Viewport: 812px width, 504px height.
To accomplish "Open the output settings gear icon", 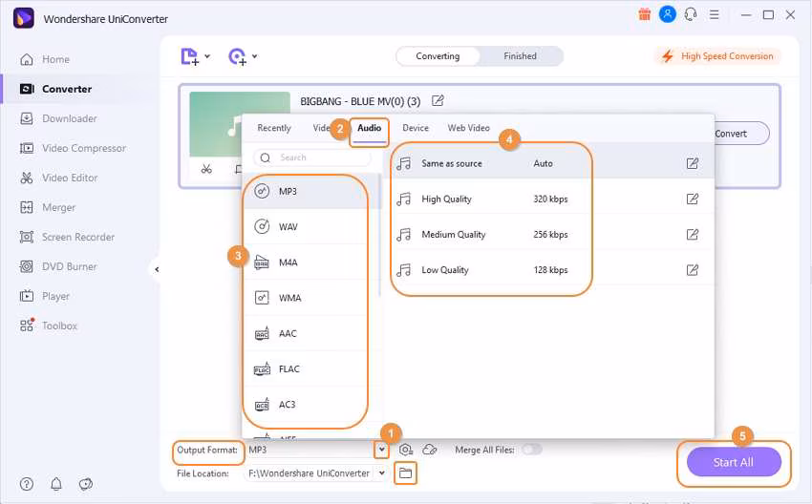I will [406, 450].
